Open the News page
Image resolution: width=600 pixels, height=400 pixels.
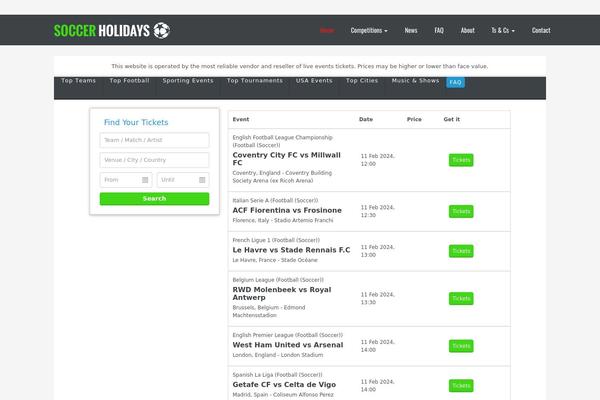pos(411,30)
